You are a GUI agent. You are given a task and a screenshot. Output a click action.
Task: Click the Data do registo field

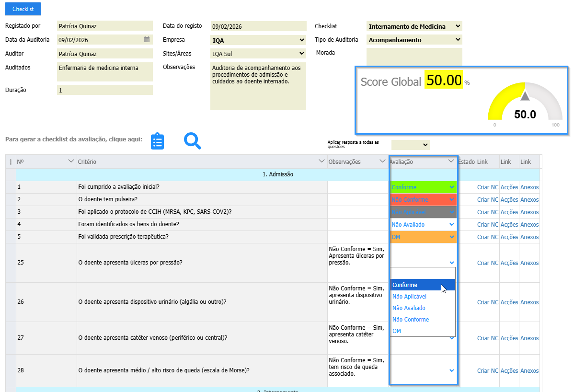pyautogui.click(x=258, y=26)
